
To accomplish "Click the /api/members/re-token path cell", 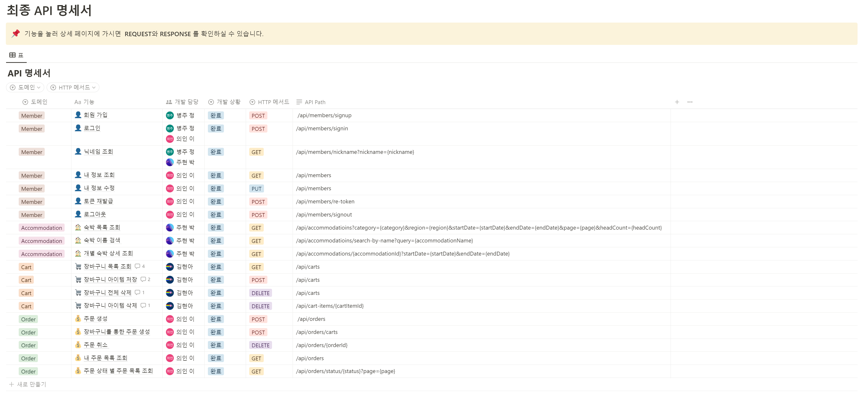I will tap(325, 201).
